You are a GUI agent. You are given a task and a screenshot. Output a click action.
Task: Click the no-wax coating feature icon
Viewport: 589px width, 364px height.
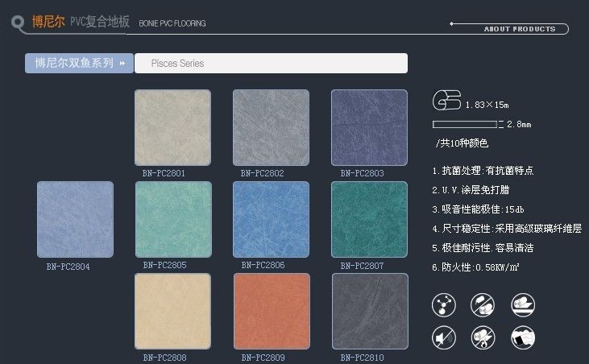coord(483,304)
